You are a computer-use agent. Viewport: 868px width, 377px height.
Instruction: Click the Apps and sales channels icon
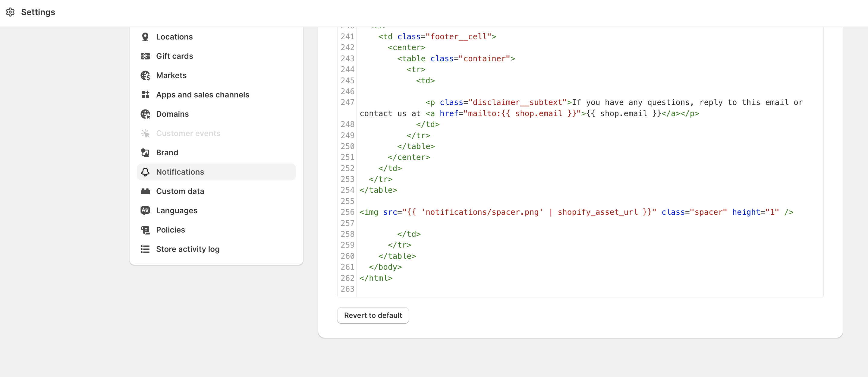[x=145, y=95]
